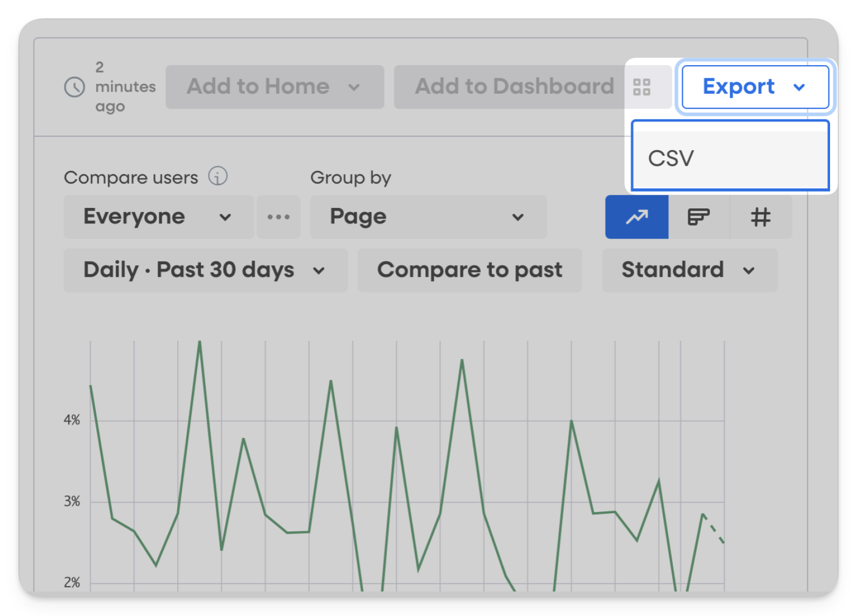The width and height of the screenshot is (857, 616).
Task: Click the dashboard grid icon
Action: tap(642, 87)
